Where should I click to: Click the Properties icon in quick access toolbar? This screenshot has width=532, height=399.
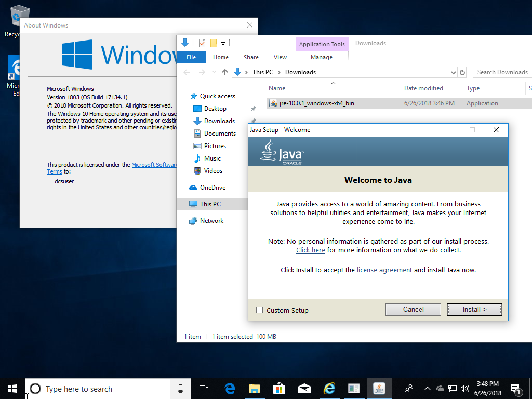(x=202, y=43)
